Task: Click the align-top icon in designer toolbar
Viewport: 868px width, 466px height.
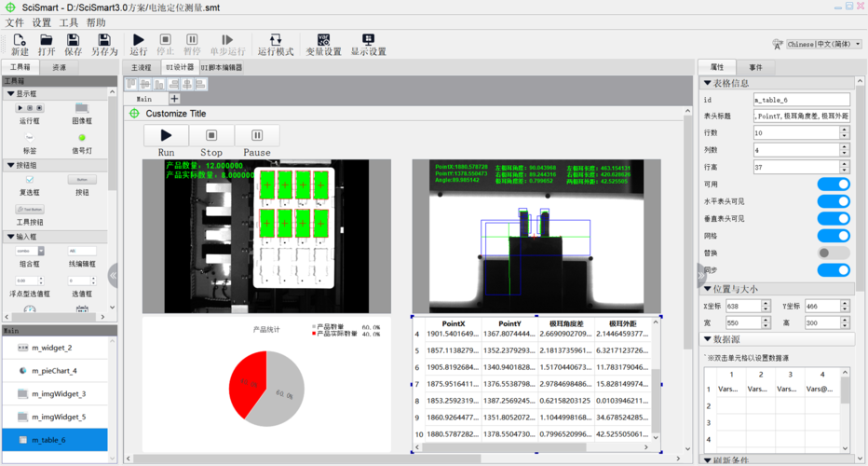Action: point(131,84)
